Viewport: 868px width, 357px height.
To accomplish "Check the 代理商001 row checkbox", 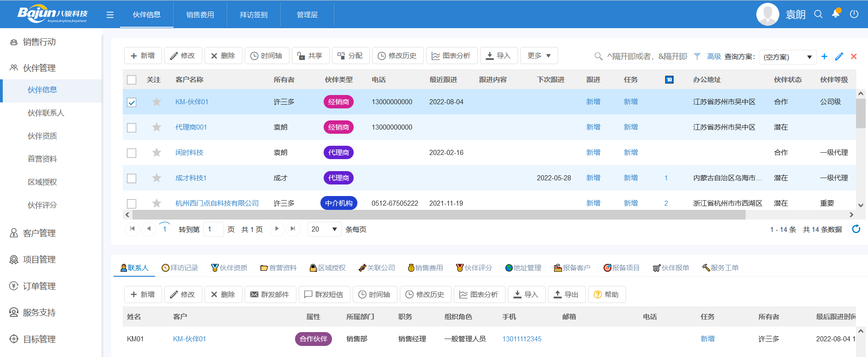I will point(132,128).
